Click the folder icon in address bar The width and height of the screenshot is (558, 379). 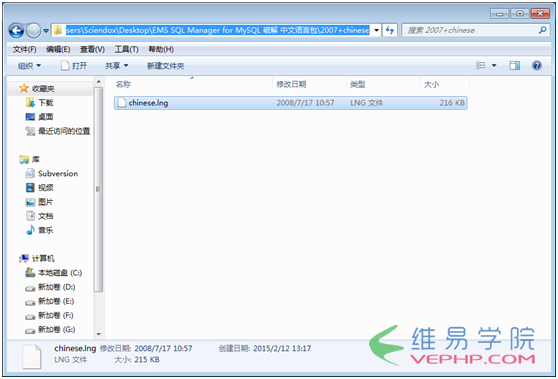(x=58, y=30)
